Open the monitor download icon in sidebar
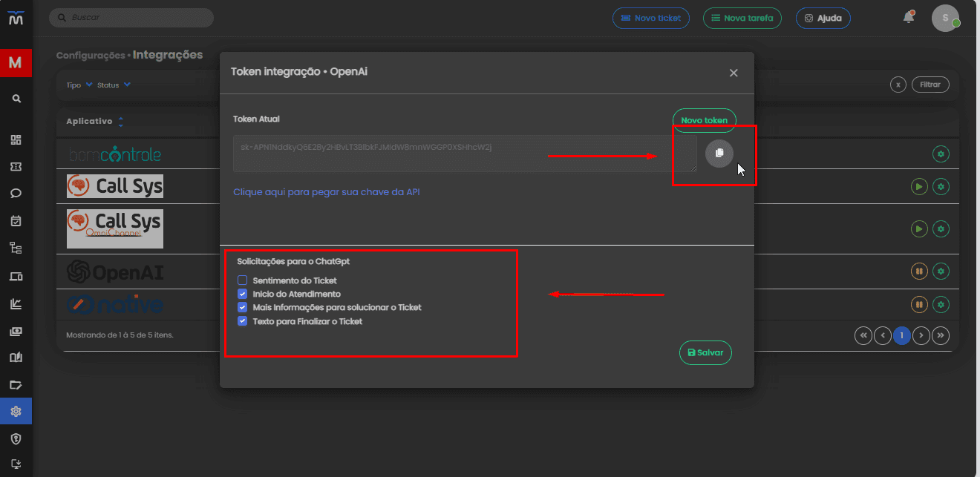The width and height of the screenshot is (980, 477). 16,465
